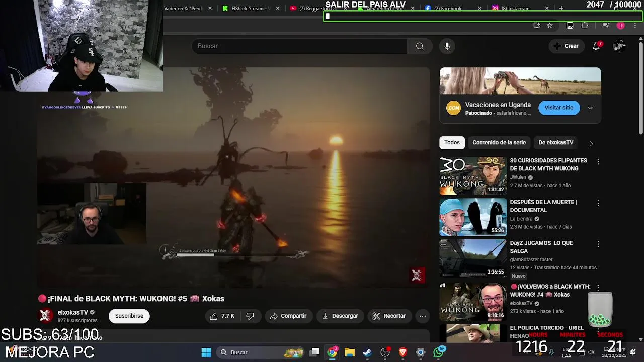The image size is (644, 362).
Task: Open video 'DESPUÉS DE LA MUERTE | DOCUMENTAL'
Action: (x=543, y=206)
